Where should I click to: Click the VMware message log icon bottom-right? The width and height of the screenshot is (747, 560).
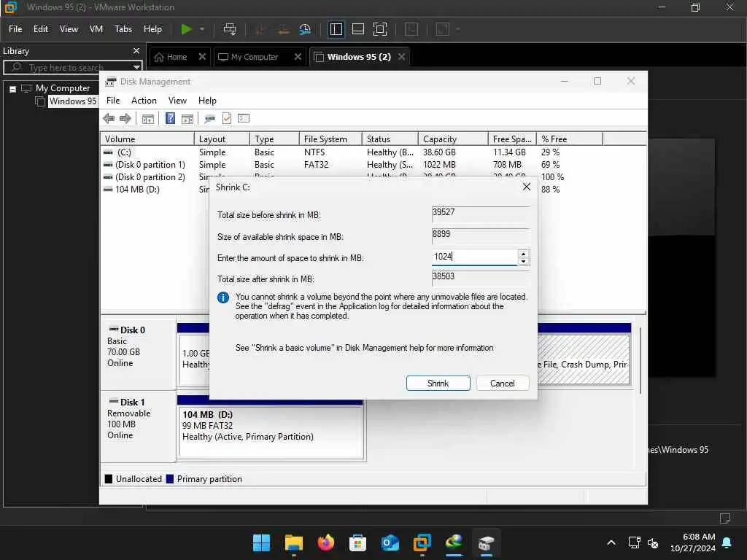point(725,518)
